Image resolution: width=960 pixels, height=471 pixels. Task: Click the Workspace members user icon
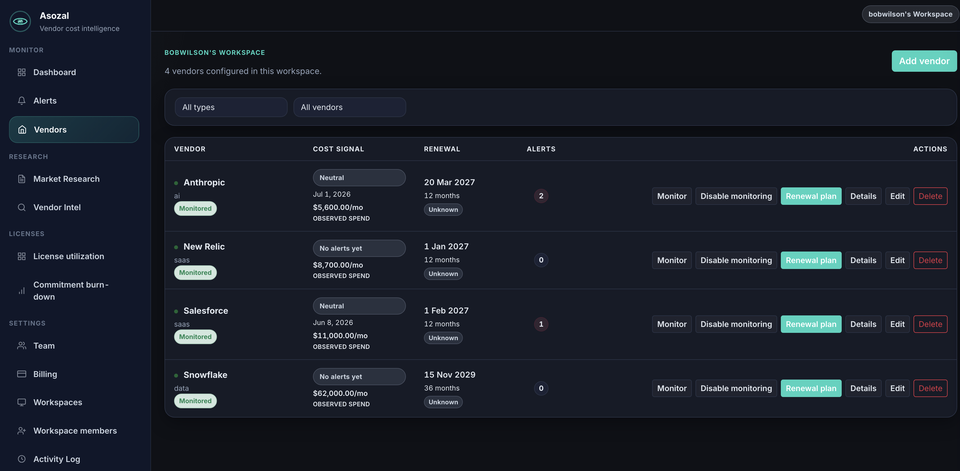coord(21,431)
